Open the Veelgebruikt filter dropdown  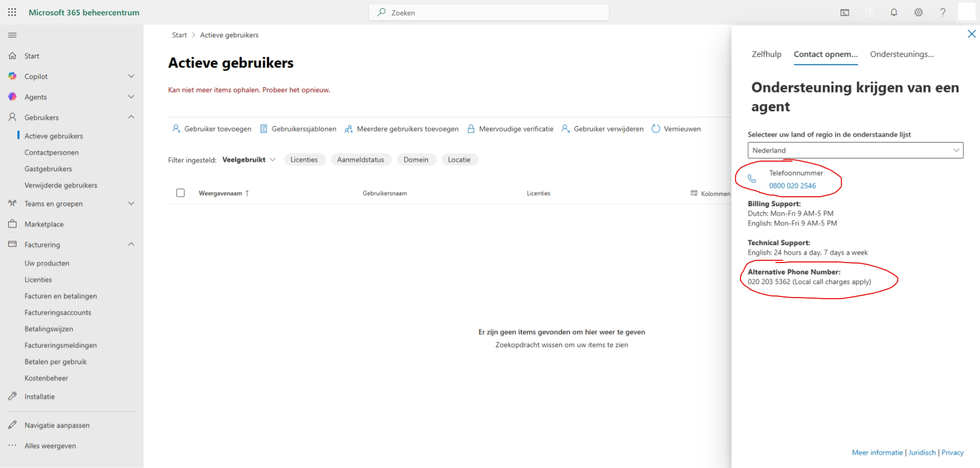point(249,159)
